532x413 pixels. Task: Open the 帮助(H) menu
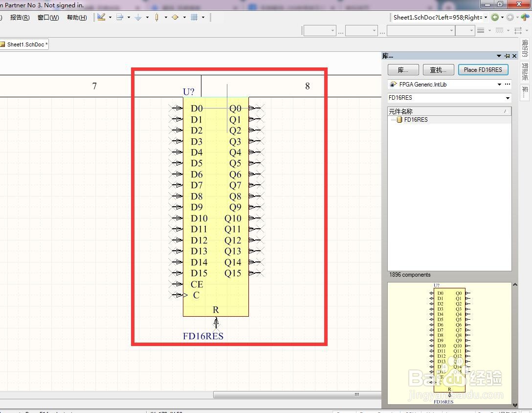77,17
